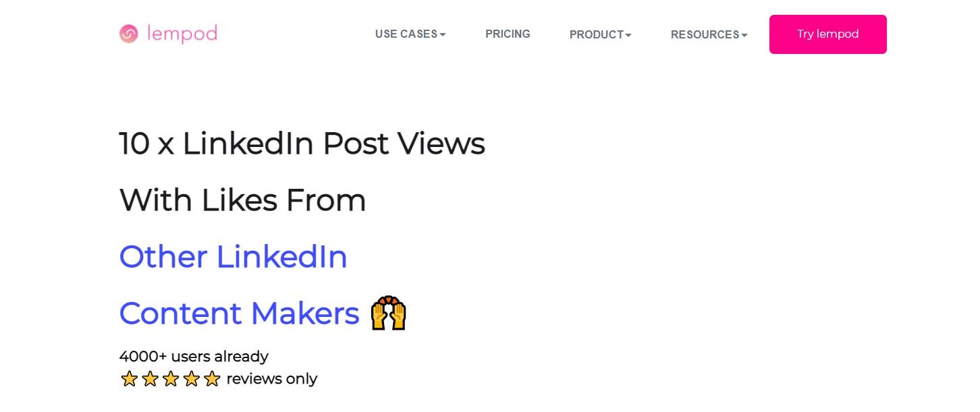
Task: Click the Try lempod button
Action: (x=827, y=34)
